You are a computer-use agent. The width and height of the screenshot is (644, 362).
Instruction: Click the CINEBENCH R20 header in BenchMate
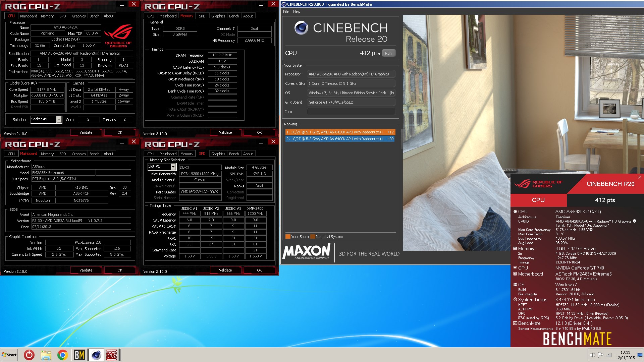(x=610, y=184)
